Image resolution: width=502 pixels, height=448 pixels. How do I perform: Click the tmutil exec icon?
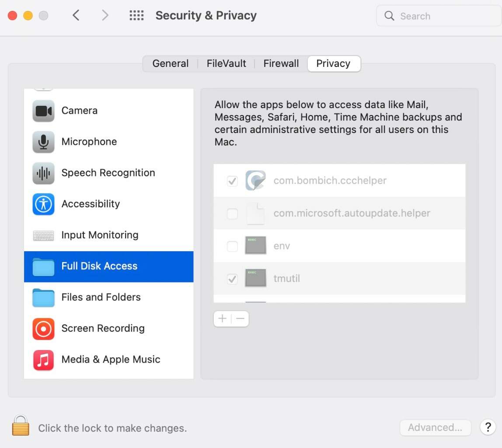255,278
